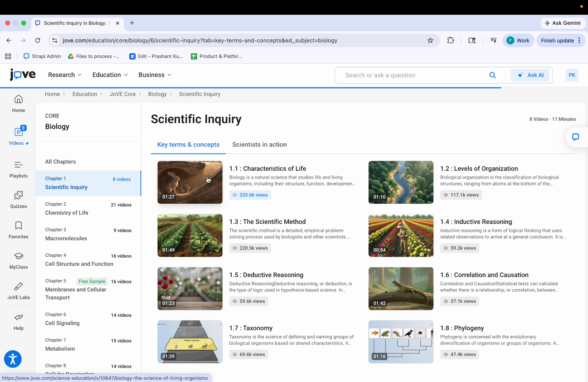Play the Correlation and Causation lizard thumbnail
The height and width of the screenshot is (382, 588).
[401, 289]
